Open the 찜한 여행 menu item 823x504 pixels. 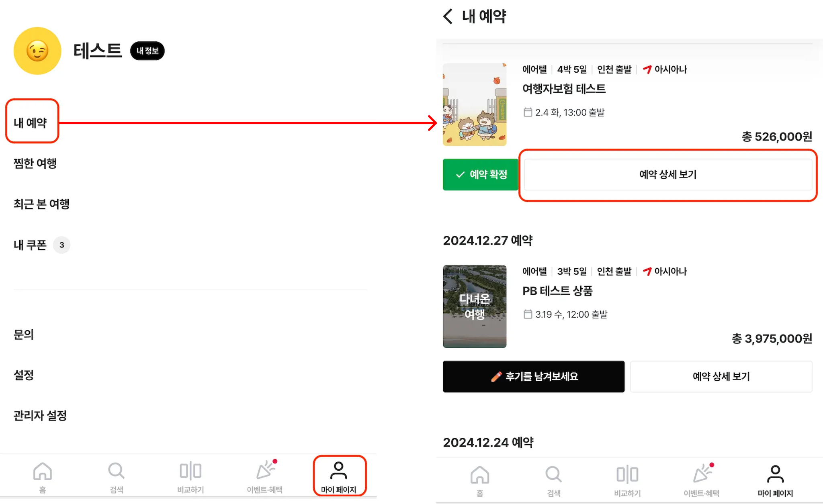[x=35, y=163]
